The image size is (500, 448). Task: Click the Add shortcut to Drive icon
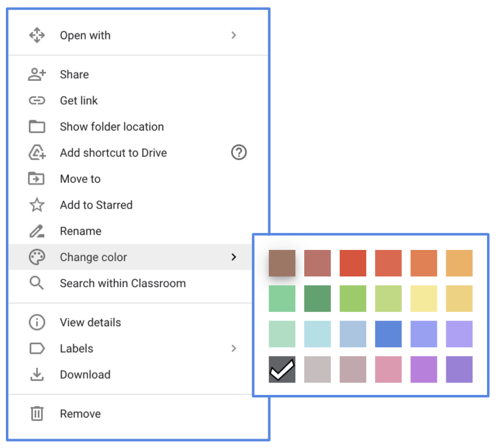pos(37,153)
